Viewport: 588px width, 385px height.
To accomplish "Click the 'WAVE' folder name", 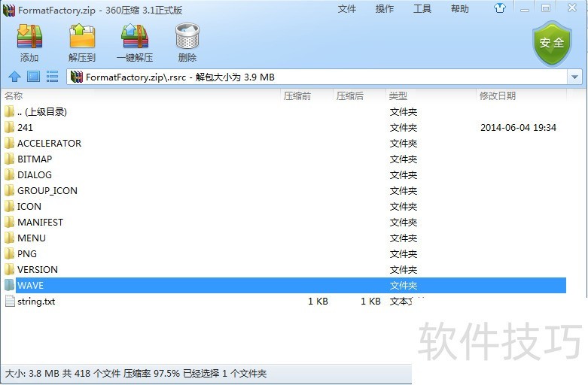I will [x=30, y=286].
